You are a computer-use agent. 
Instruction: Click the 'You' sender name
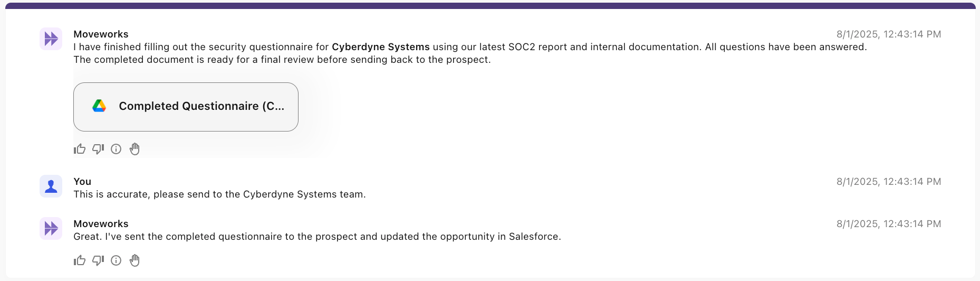tap(82, 182)
